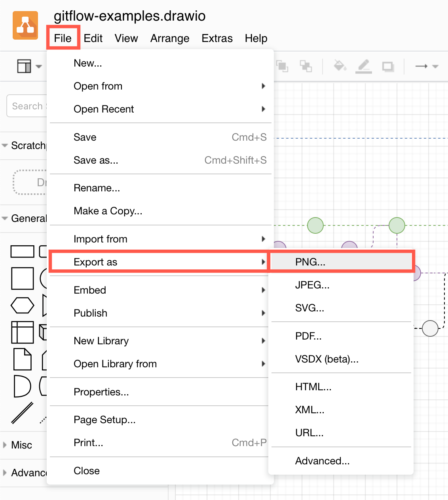The width and height of the screenshot is (448, 500).
Task: Click the Shadow toolbar icon
Action: tap(387, 66)
